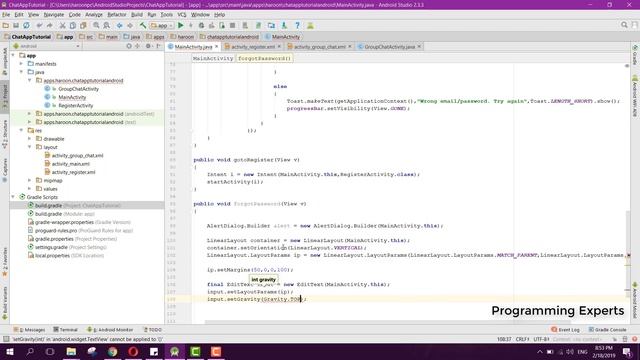The image size is (640, 360).
Task: Click the hide project panel icon
Action: [x=158, y=46]
